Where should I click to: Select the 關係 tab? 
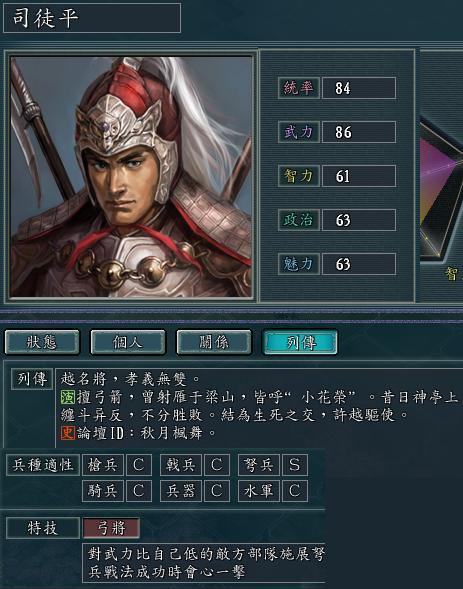click(214, 342)
